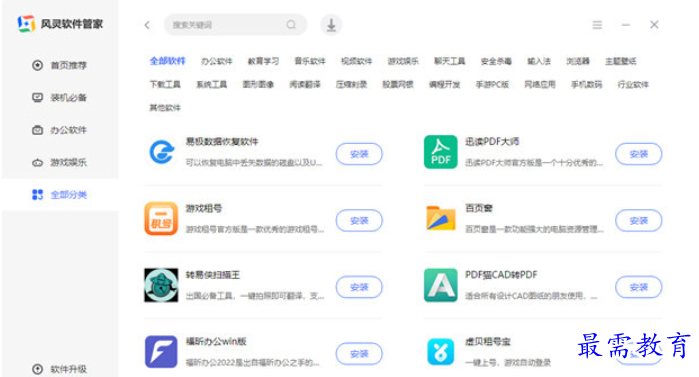The image size is (699, 377).
Task: Install 转易侠扫描王
Action: (x=359, y=287)
